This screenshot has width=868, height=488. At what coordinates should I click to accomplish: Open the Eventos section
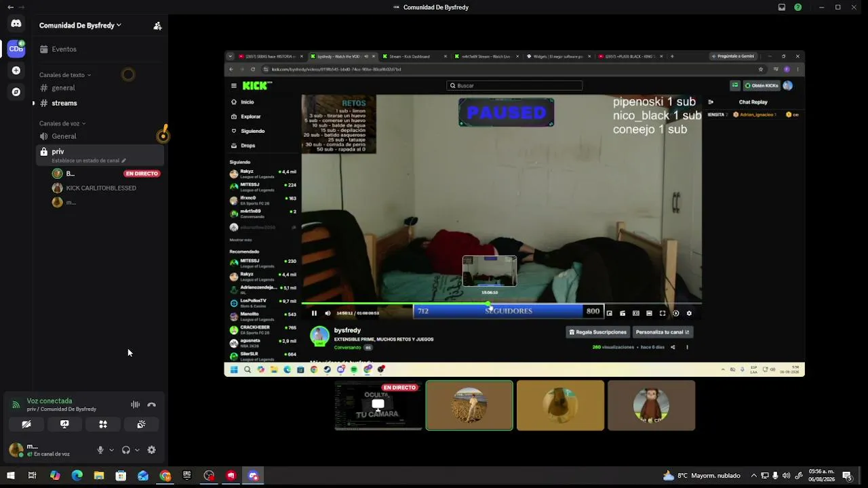pyautogui.click(x=100, y=49)
